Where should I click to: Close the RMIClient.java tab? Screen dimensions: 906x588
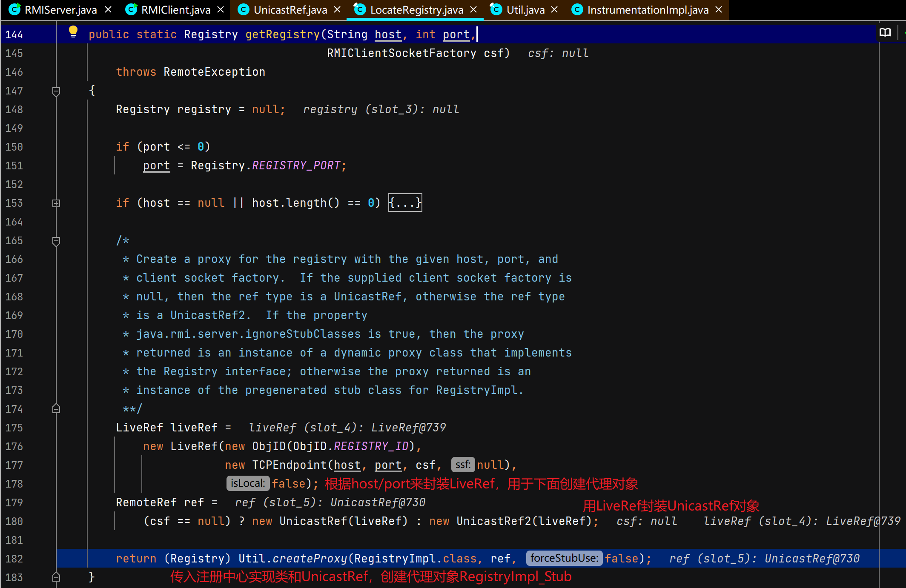pyautogui.click(x=221, y=9)
